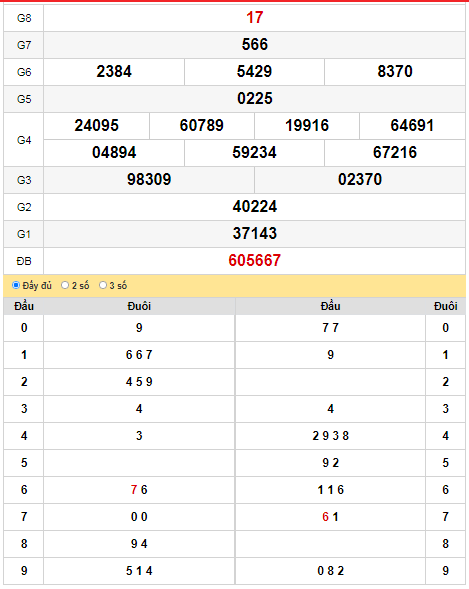
Task: Click the left "Đầu" column header
Action: [x=24, y=306]
